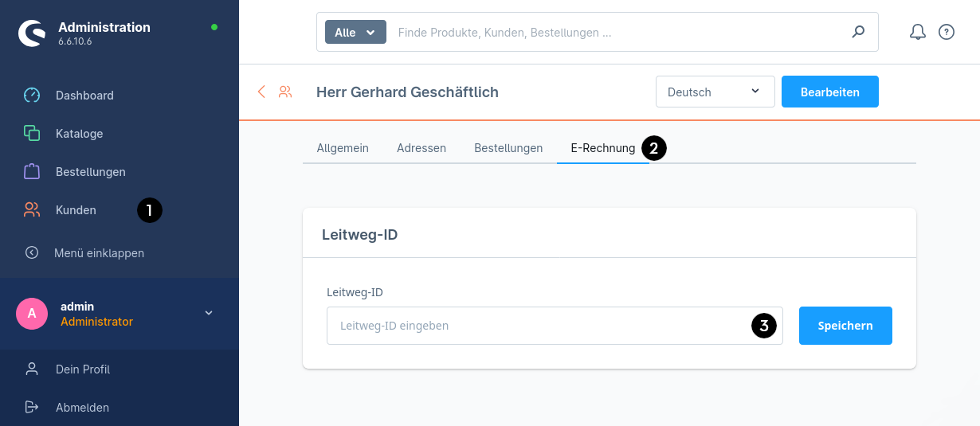980x426 pixels.
Task: Open Bestellungen shopping bag icon
Action: point(32,172)
